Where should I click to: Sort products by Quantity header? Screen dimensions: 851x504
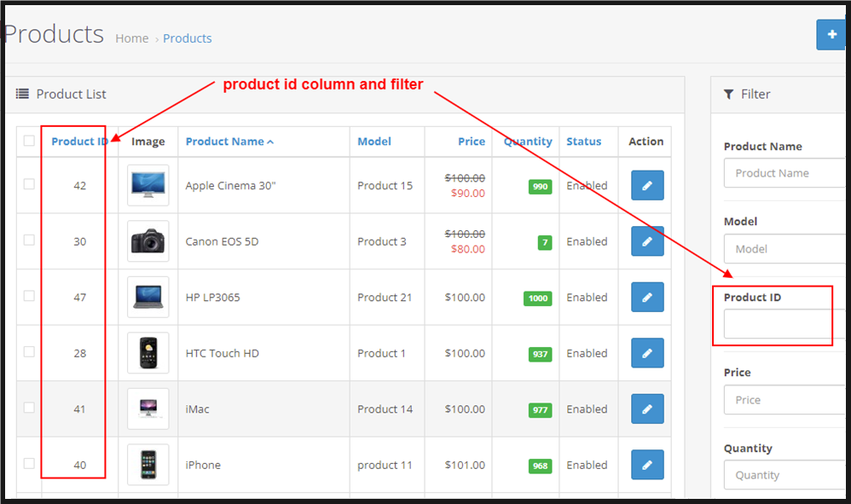(x=527, y=142)
